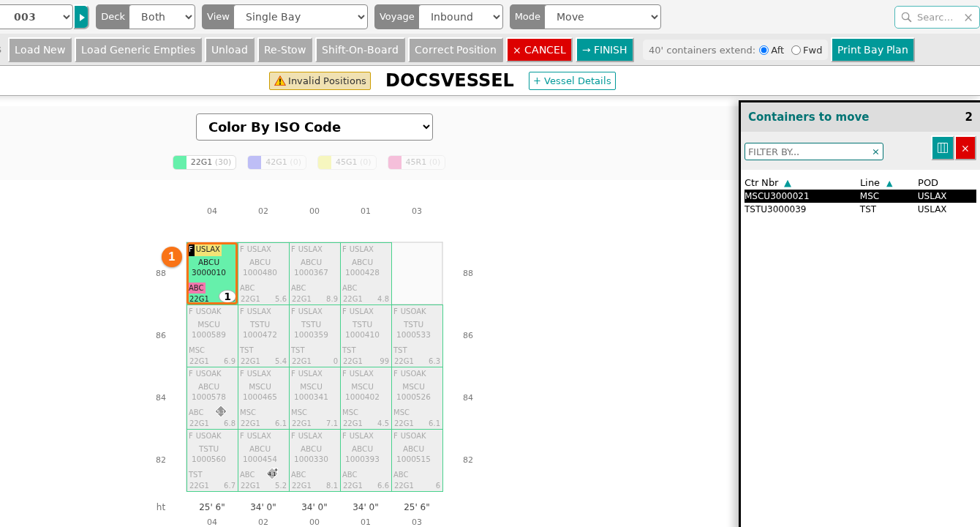Image resolution: width=980 pixels, height=527 pixels.
Task: Sort by Line column arrow
Action: pyautogui.click(x=889, y=183)
